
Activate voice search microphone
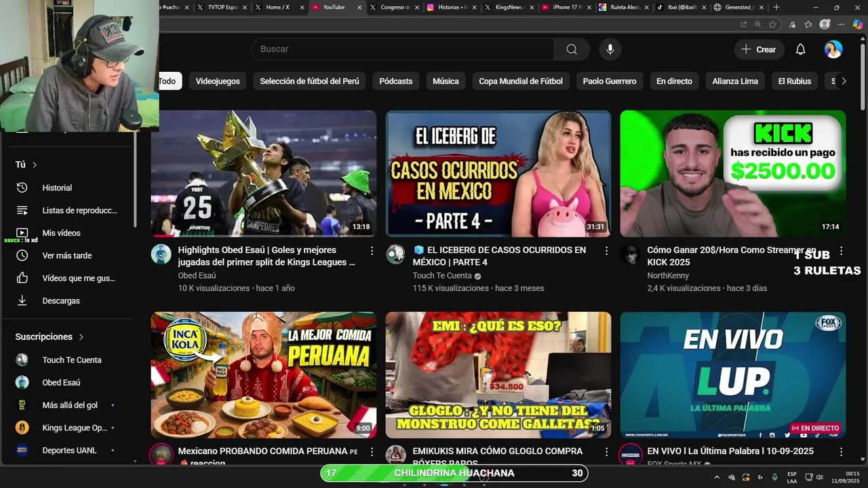[610, 49]
